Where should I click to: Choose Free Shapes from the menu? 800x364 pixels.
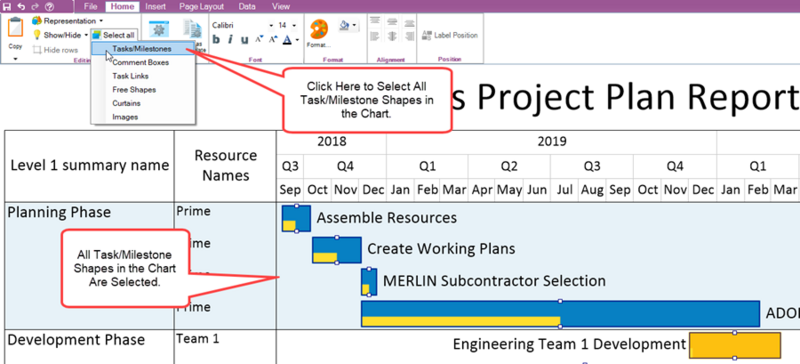pyautogui.click(x=143, y=90)
